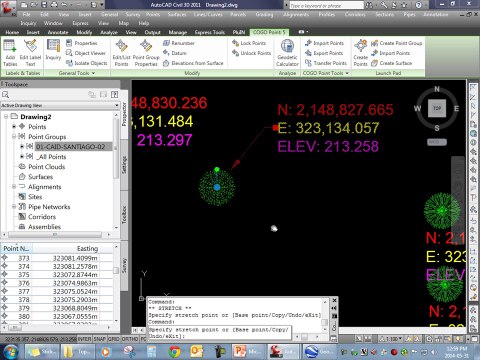Image resolution: width=480 pixels, height=360 pixels.
Task: Toggle GRID display in status bar
Action: (x=114, y=339)
